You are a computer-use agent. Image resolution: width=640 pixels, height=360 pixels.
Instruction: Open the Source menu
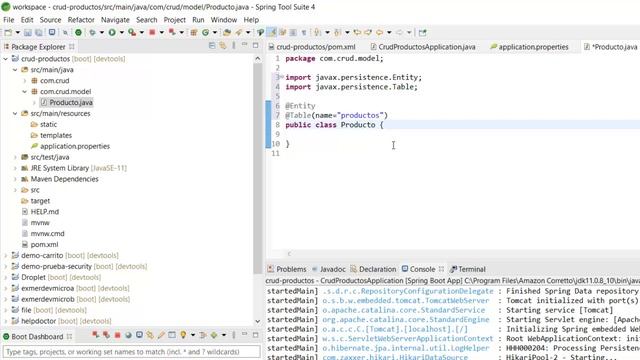pyautogui.click(x=50, y=20)
